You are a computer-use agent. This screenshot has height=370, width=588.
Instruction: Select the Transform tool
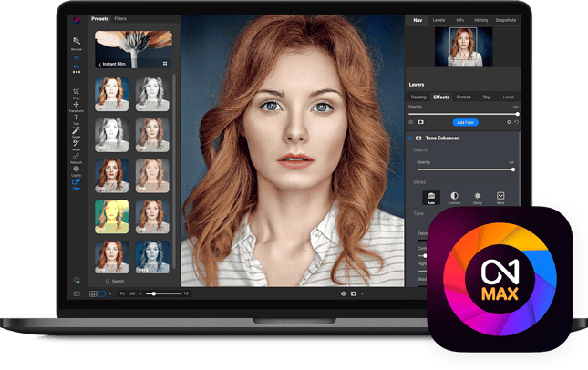pos(77,107)
